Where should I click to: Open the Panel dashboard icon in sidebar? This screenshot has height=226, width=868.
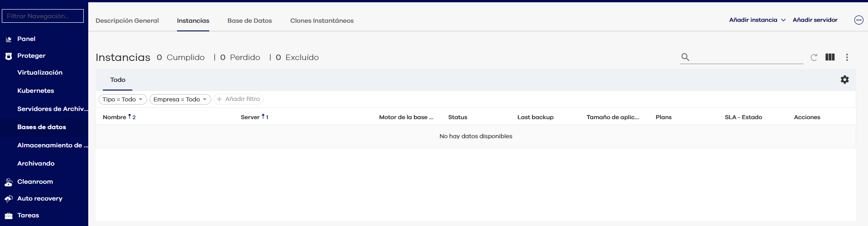(8, 39)
